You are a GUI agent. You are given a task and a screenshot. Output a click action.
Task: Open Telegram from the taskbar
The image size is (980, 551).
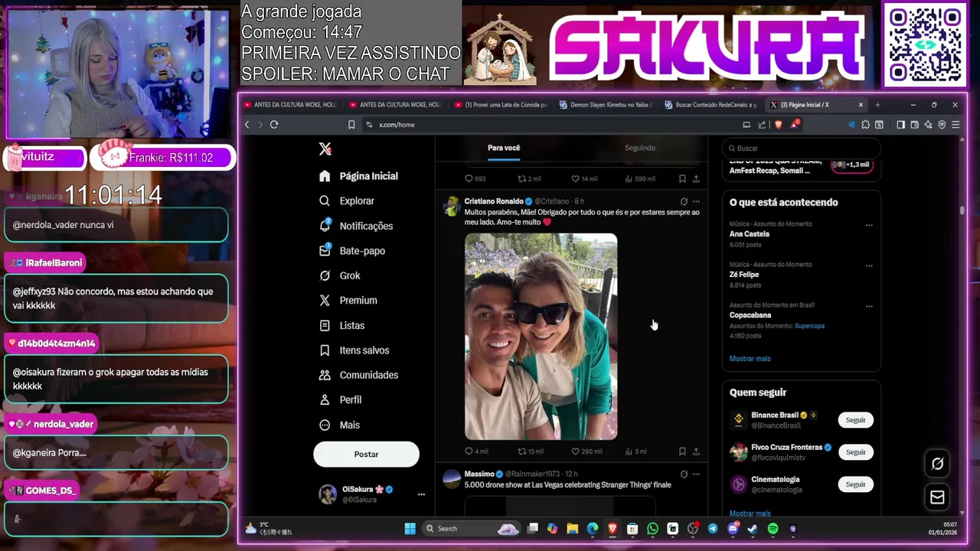(713, 529)
